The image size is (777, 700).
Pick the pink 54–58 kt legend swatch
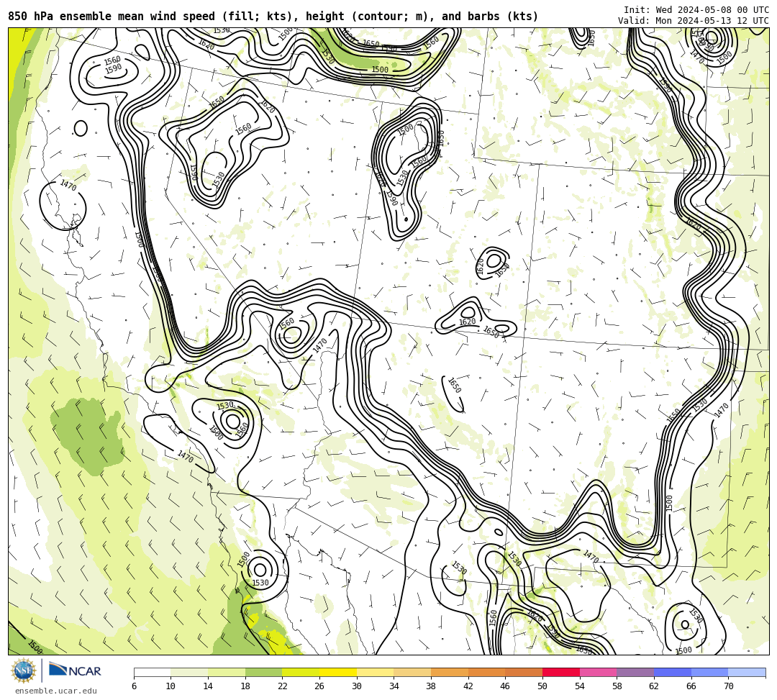598,672
